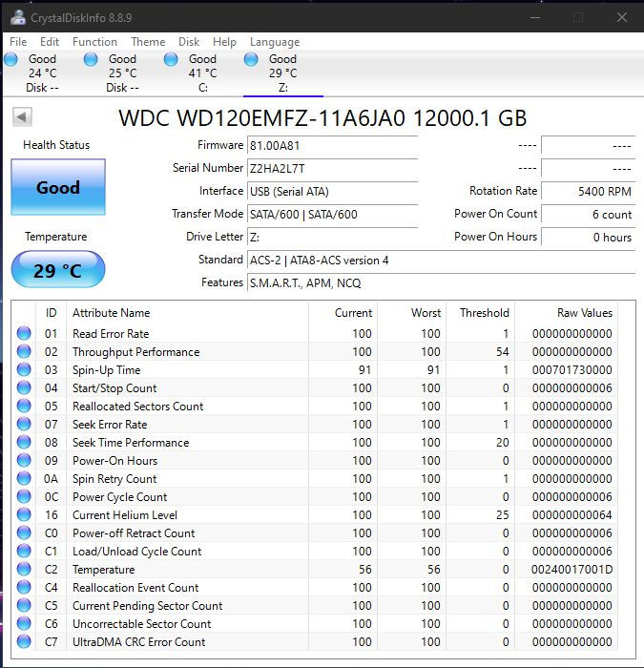Click the 29 °C temperature button
The width and height of the screenshot is (644, 668).
pos(58,270)
